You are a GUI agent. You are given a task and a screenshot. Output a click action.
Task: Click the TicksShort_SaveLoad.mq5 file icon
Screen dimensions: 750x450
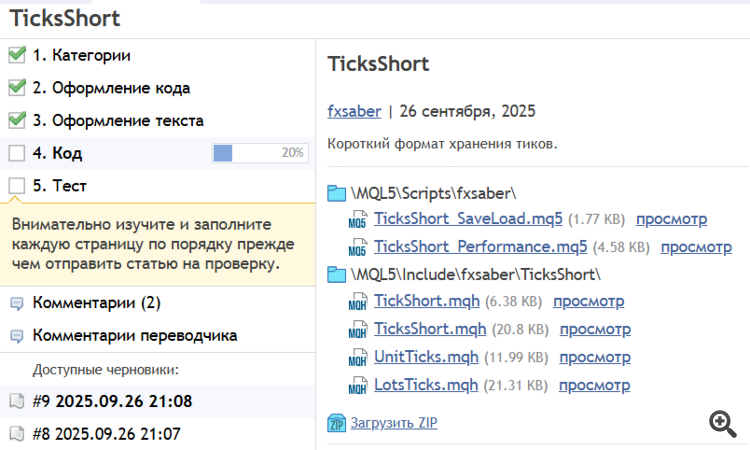tap(358, 219)
